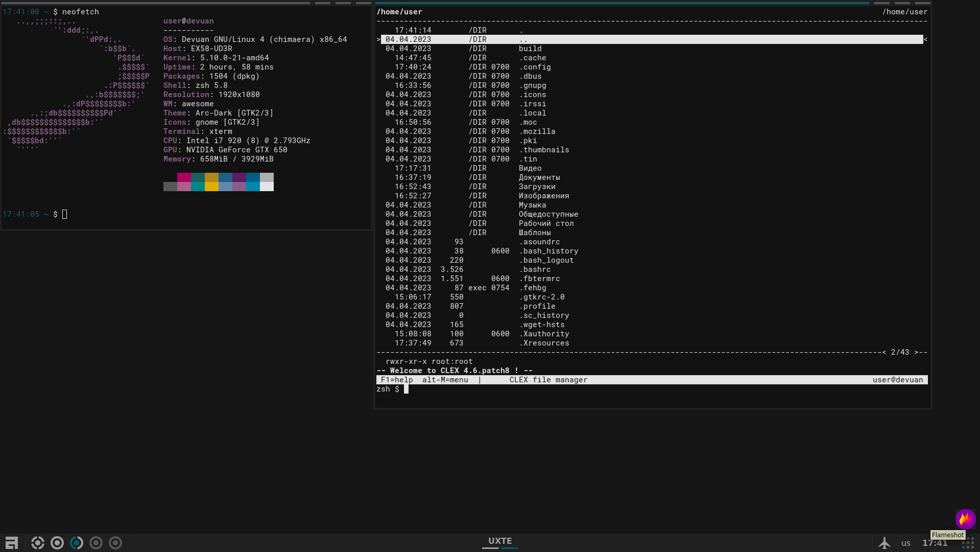Select the '.asoundrc' file row

pyautogui.click(x=652, y=242)
